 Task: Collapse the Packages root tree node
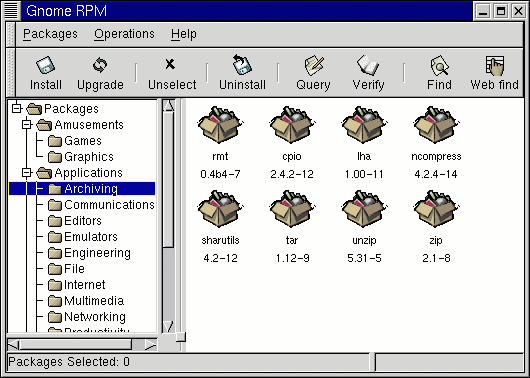point(17,109)
